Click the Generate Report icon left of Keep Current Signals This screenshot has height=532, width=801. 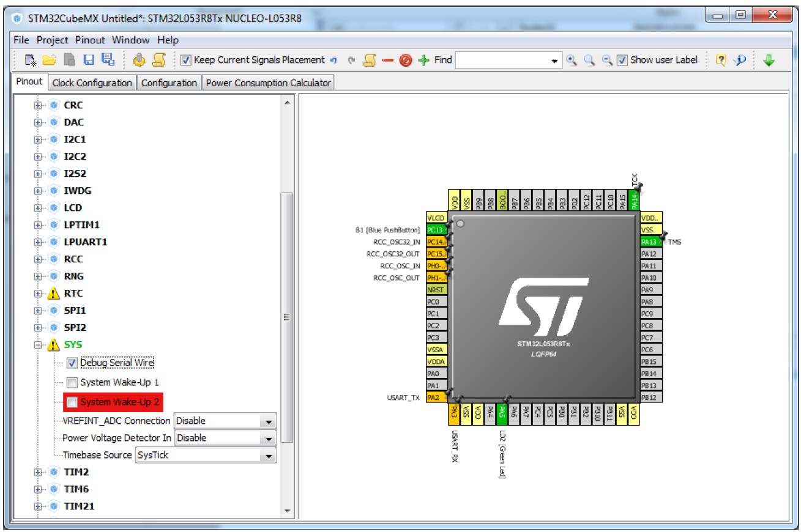[159, 60]
